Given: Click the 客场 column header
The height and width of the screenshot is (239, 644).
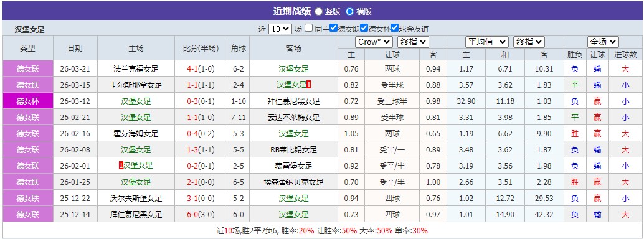Looking at the screenshot, I should coord(293,48).
